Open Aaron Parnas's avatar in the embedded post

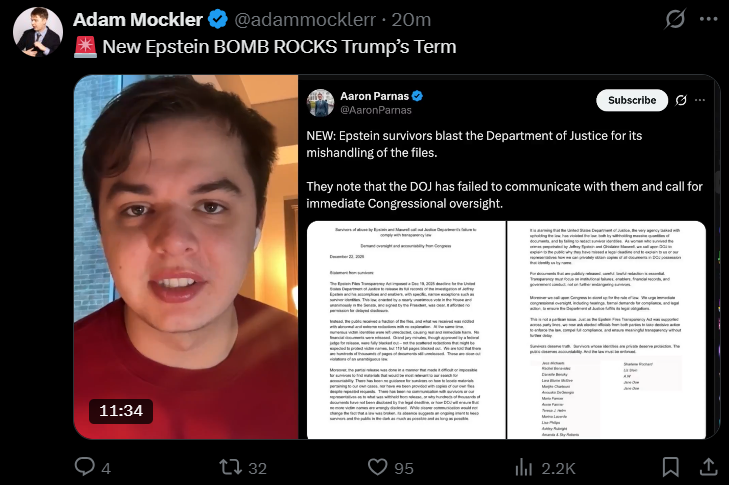(x=320, y=103)
